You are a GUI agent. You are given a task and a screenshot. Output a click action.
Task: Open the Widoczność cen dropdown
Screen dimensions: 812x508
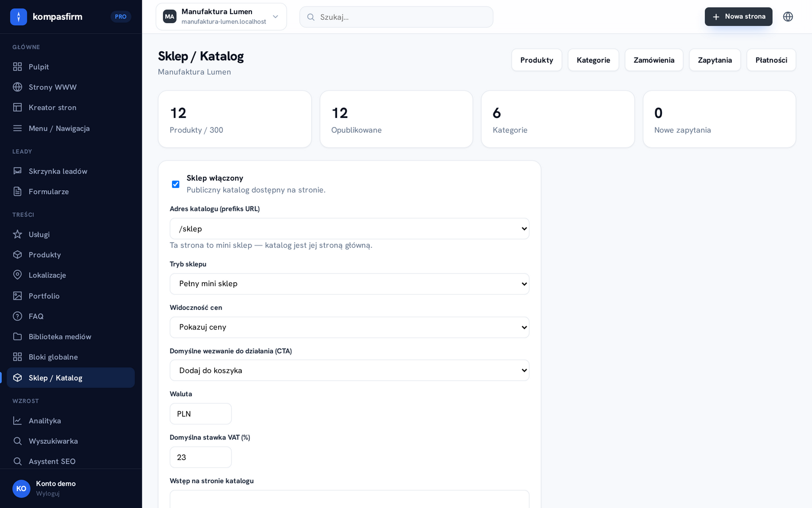point(350,327)
